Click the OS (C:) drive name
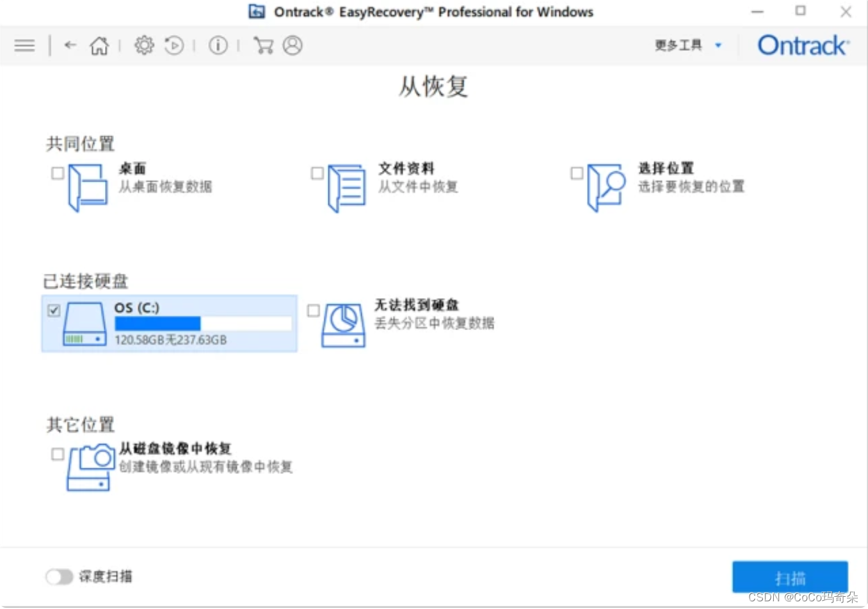The image size is (868, 609). [137, 308]
